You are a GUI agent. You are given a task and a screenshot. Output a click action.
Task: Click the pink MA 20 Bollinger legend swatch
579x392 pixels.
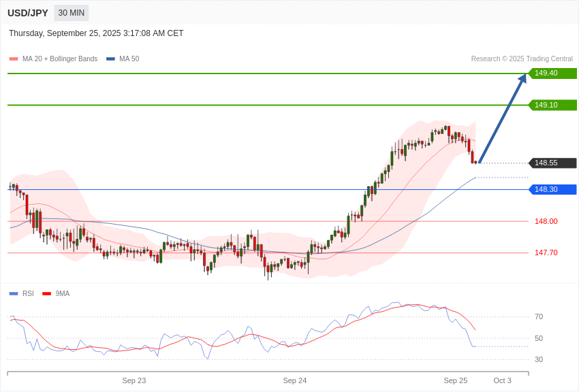tap(13, 59)
